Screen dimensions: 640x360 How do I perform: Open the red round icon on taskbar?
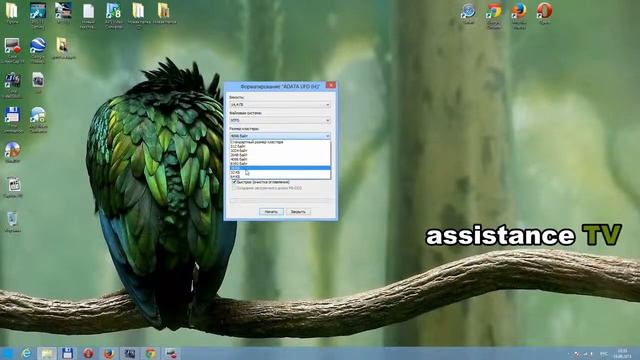(88, 353)
